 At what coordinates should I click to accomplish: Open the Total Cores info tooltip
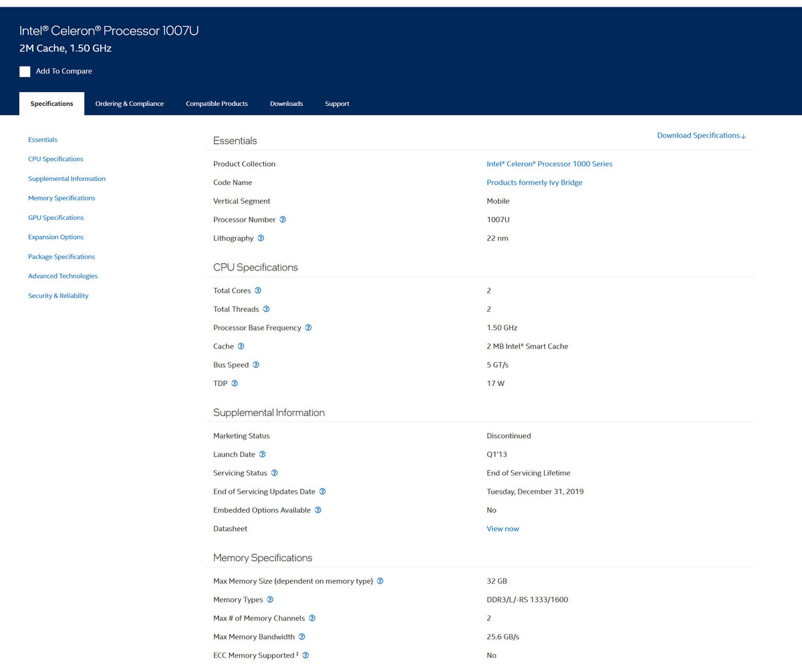click(x=257, y=291)
